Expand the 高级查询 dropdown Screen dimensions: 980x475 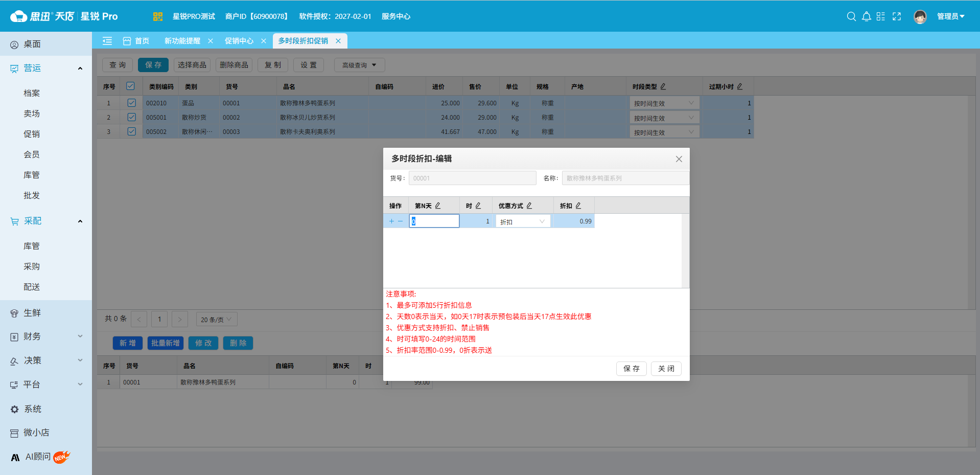[x=359, y=65]
